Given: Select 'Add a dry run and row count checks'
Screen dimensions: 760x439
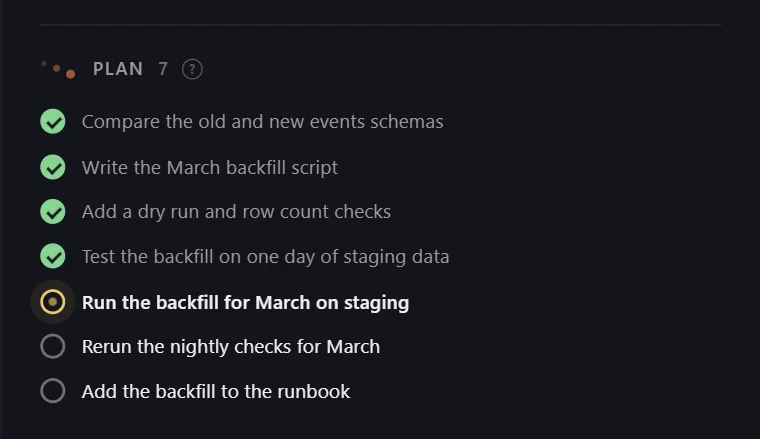Looking at the screenshot, I should [236, 212].
